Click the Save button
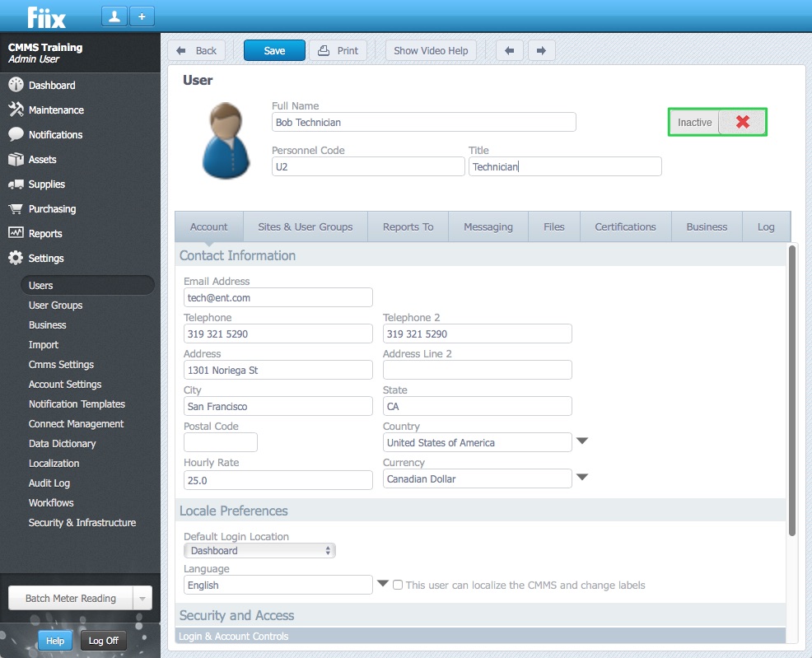This screenshot has width=812, height=658. 274,51
